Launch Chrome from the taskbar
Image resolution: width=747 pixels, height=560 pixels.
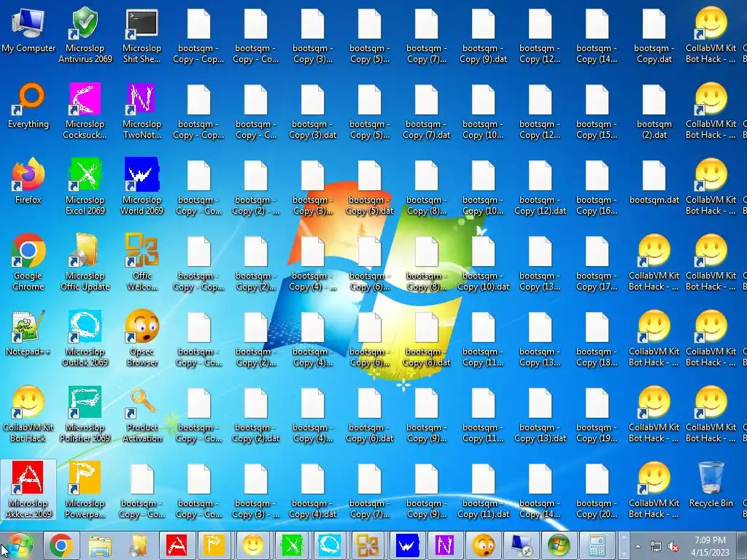[61, 545]
